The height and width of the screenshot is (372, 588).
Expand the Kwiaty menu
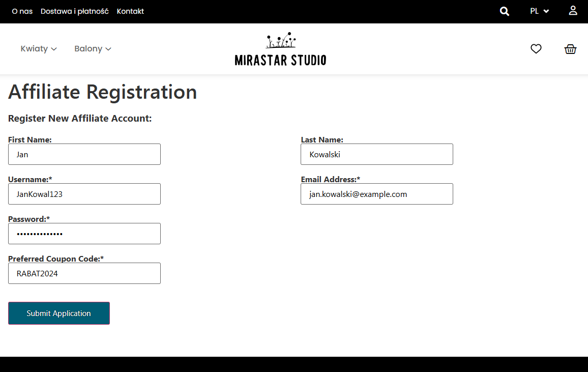pyautogui.click(x=38, y=49)
